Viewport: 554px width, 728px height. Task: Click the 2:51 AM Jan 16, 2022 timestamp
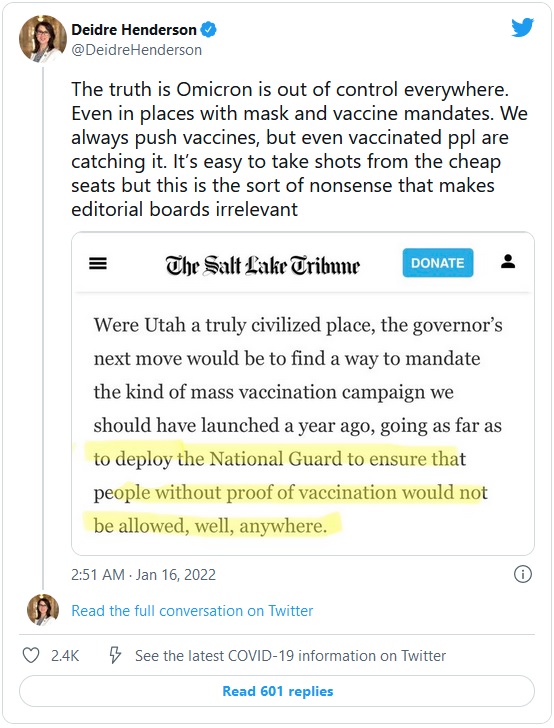(x=143, y=575)
